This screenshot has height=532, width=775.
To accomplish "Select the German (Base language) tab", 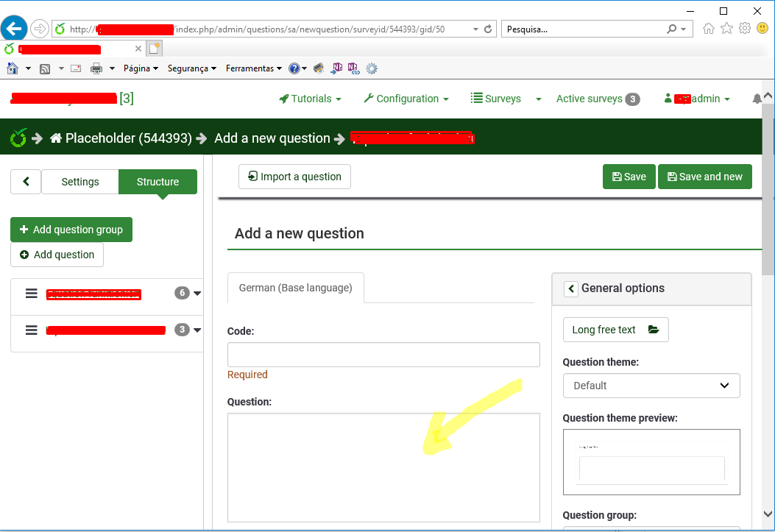I will point(295,288).
